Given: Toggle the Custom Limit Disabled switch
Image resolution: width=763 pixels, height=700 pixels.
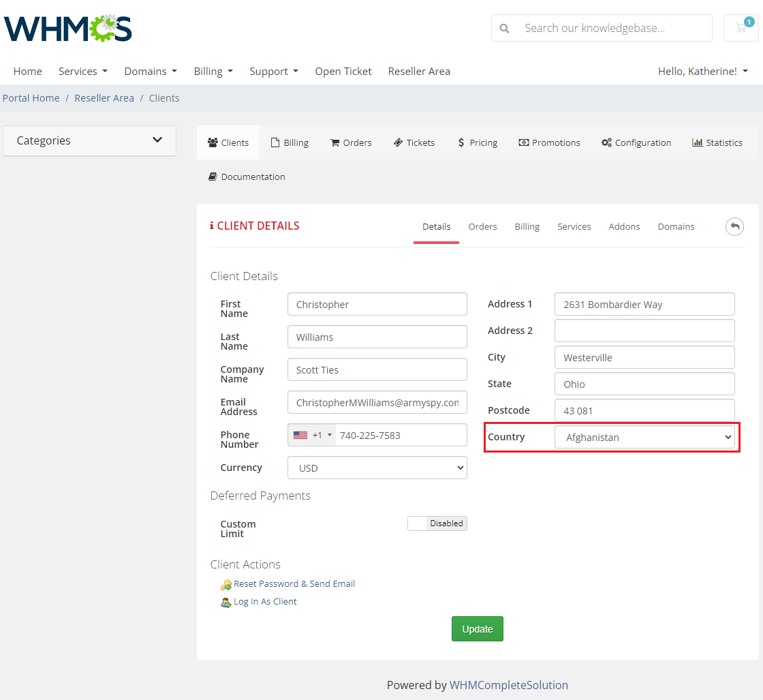Looking at the screenshot, I should click(437, 523).
